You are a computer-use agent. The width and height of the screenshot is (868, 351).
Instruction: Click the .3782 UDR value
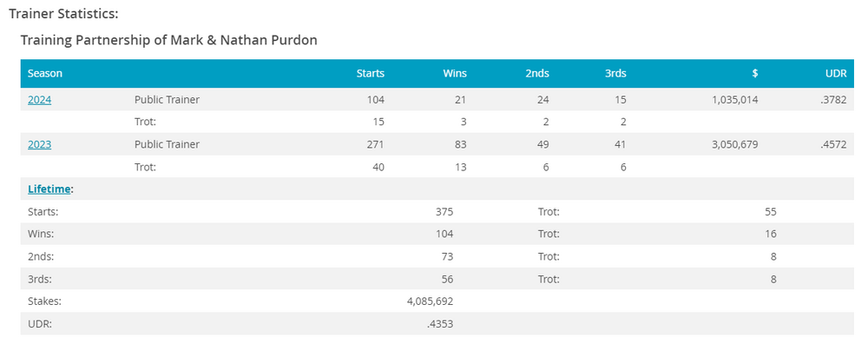pyautogui.click(x=832, y=100)
